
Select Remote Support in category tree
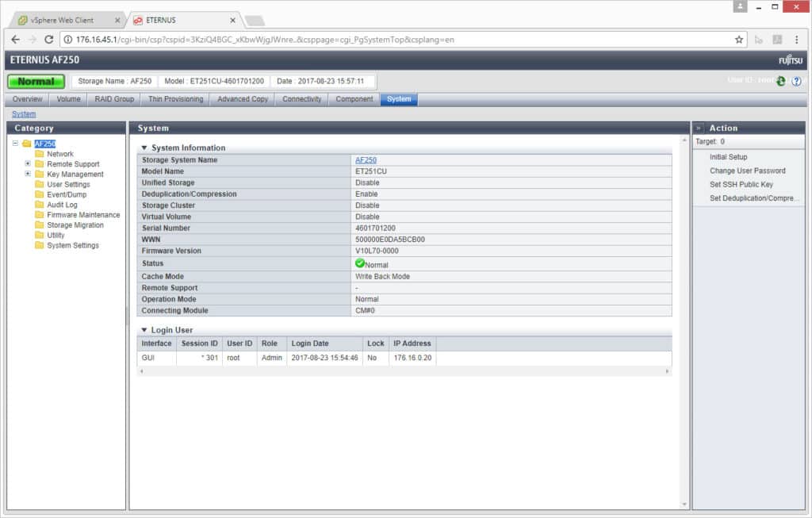(x=73, y=163)
